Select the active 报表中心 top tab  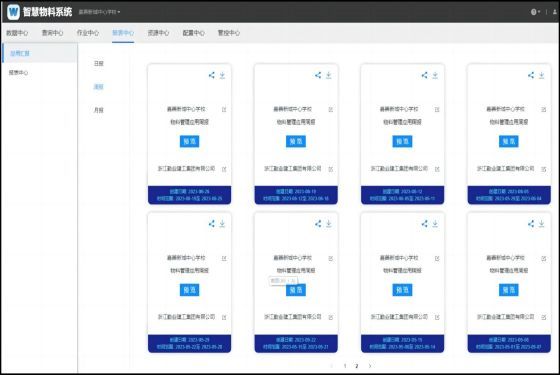123,33
